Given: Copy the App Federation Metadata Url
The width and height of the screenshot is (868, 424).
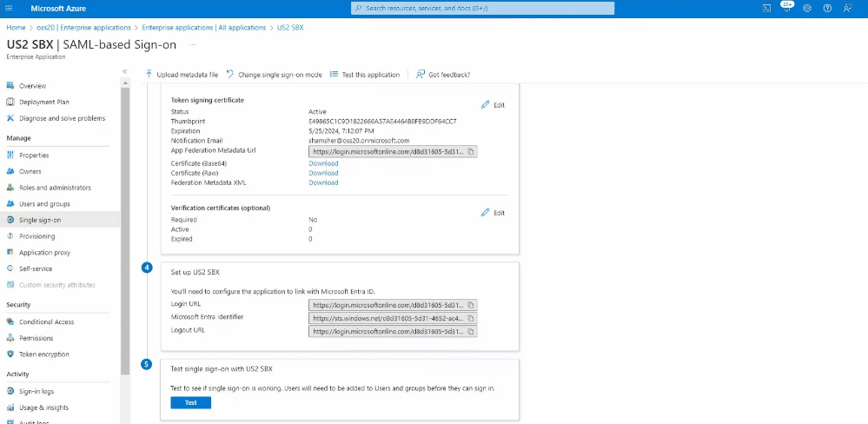Looking at the screenshot, I should tap(471, 151).
